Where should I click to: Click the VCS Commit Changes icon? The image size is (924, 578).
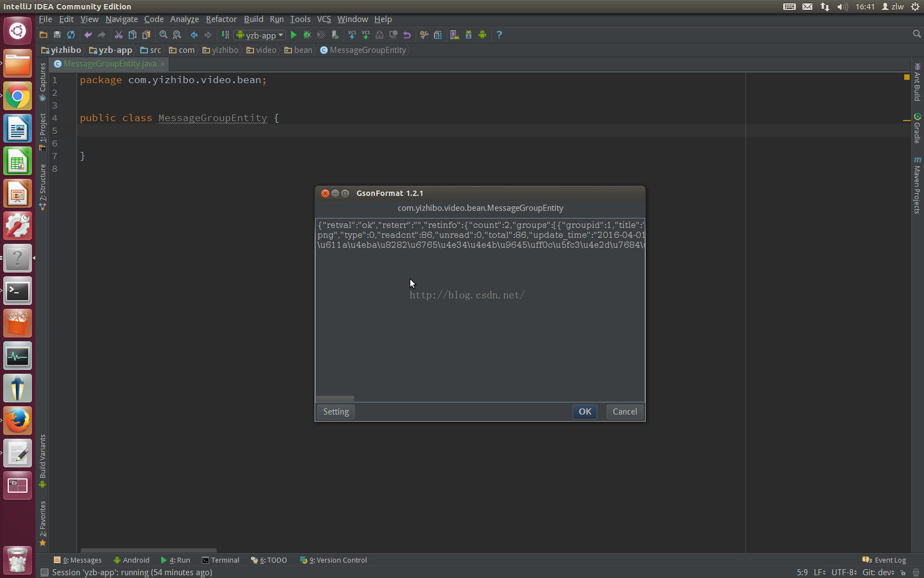tap(366, 35)
